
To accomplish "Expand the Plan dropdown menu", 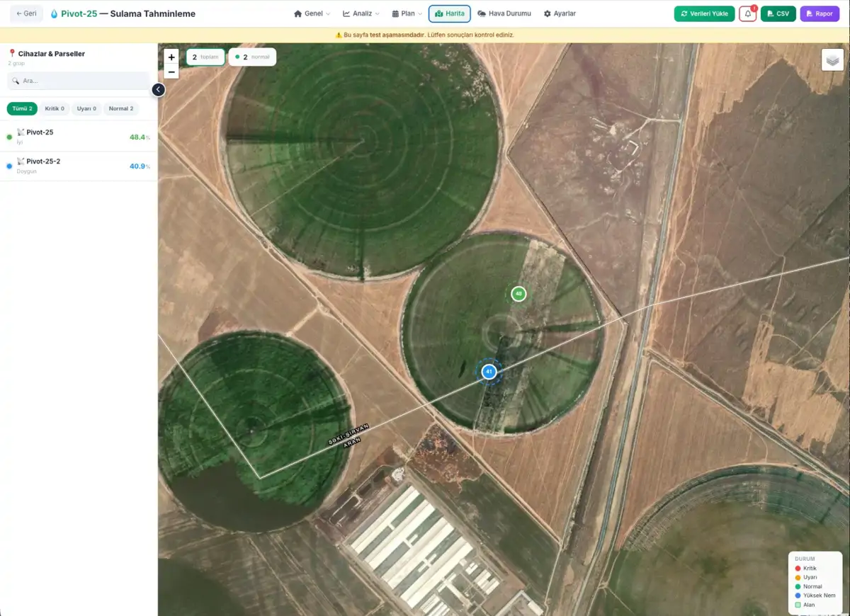I will point(407,13).
